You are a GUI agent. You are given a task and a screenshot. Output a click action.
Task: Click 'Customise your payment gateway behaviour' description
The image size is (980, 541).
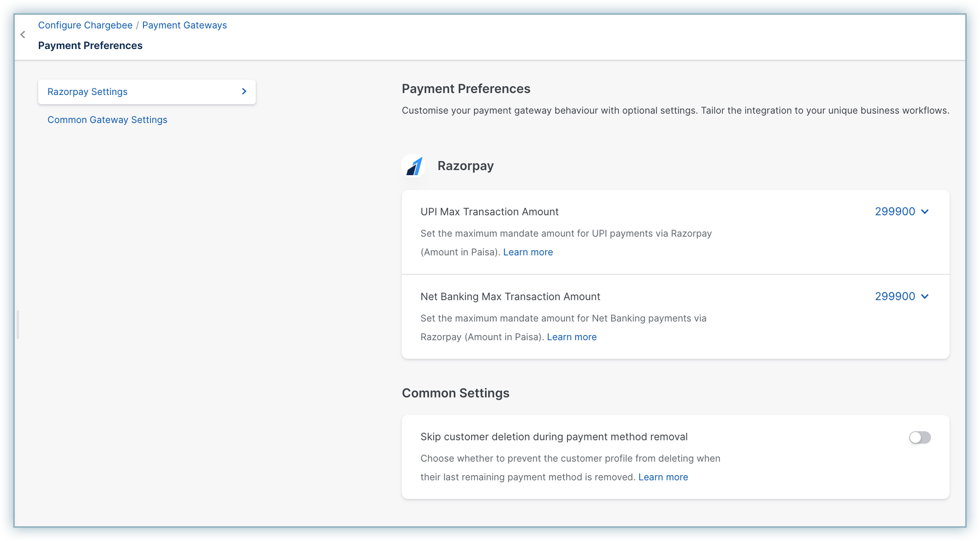[675, 110]
